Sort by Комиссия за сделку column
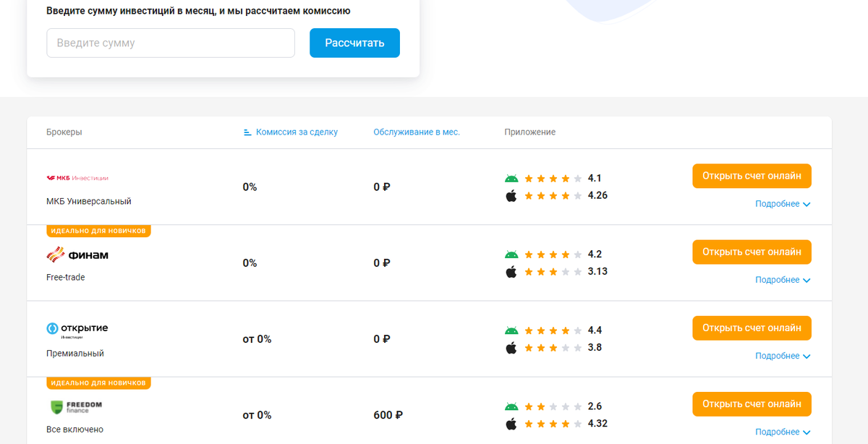The image size is (868, 444). (x=297, y=132)
